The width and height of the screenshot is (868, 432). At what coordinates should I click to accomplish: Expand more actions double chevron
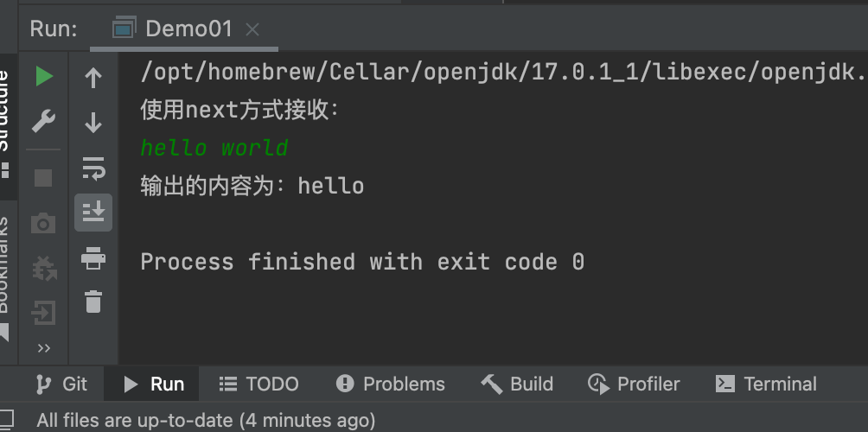tap(44, 348)
